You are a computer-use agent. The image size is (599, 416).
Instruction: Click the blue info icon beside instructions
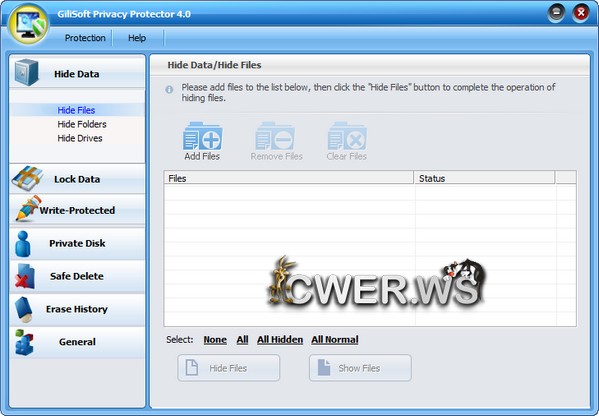(169, 89)
